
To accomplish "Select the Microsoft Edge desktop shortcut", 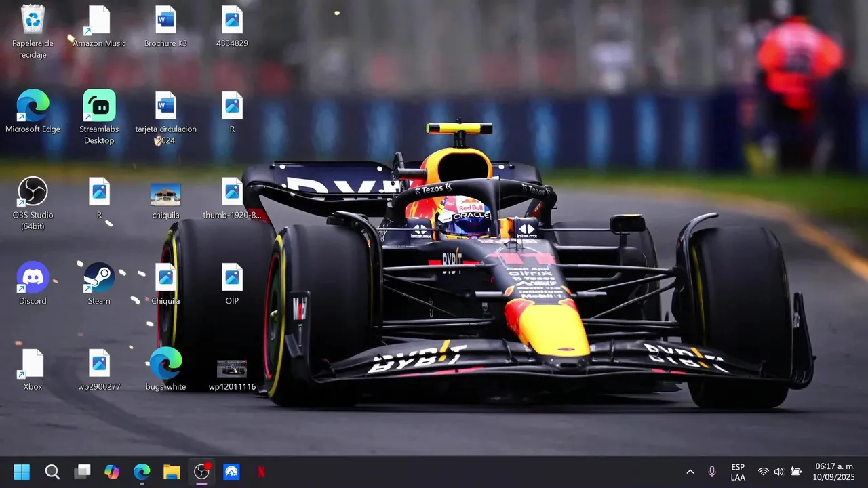I will click(33, 113).
